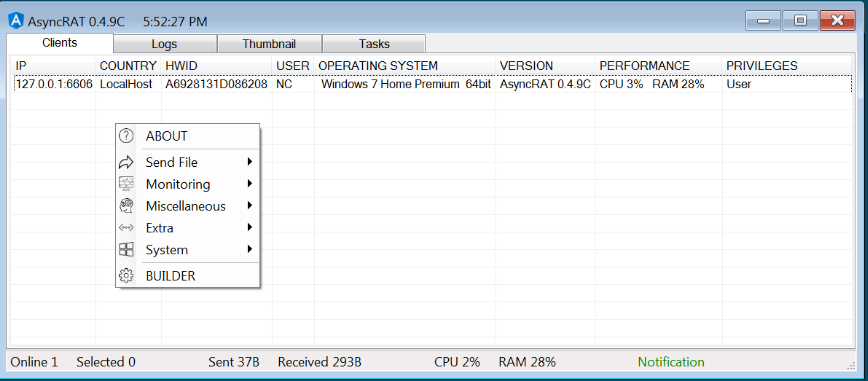Click the BUILDER gear icon
868x381 pixels.
(x=127, y=275)
